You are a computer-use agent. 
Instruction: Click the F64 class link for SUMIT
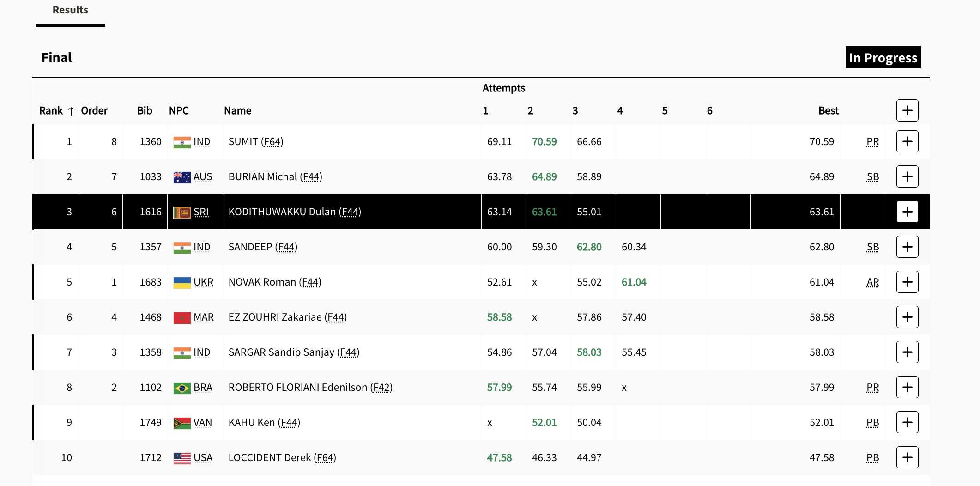pyautogui.click(x=272, y=142)
